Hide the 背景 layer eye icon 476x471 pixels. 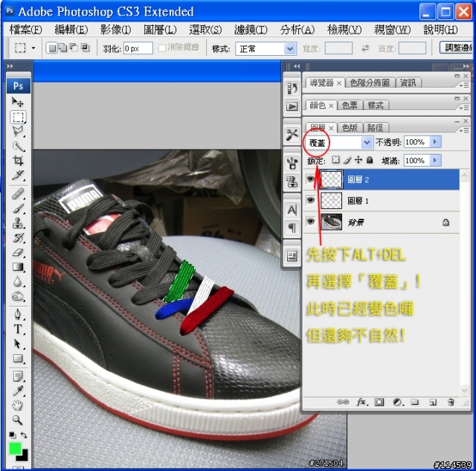(310, 222)
